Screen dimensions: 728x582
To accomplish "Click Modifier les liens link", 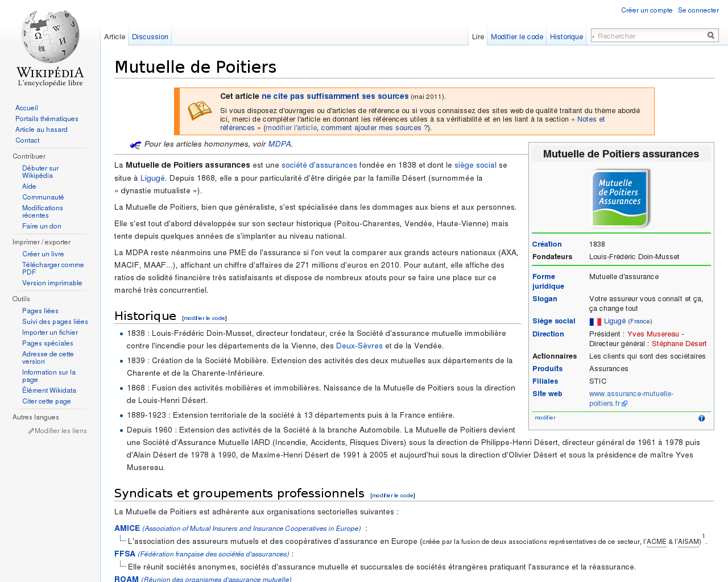I will coord(61,431).
